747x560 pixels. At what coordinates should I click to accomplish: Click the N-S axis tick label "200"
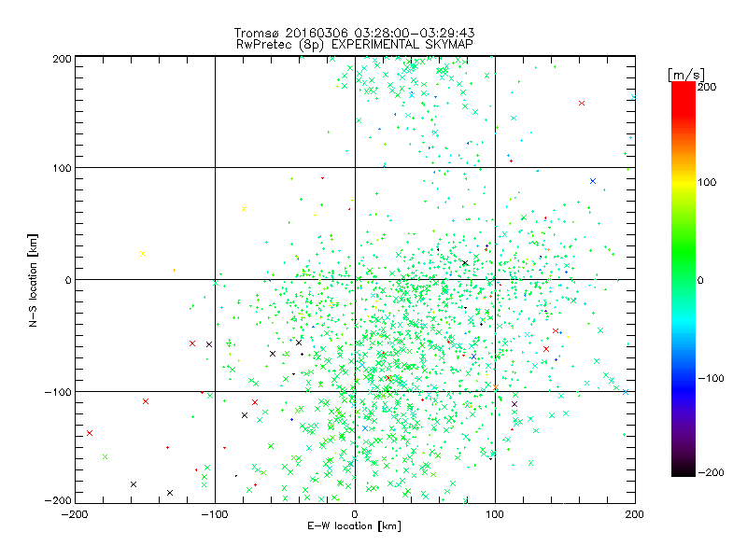coord(63,59)
